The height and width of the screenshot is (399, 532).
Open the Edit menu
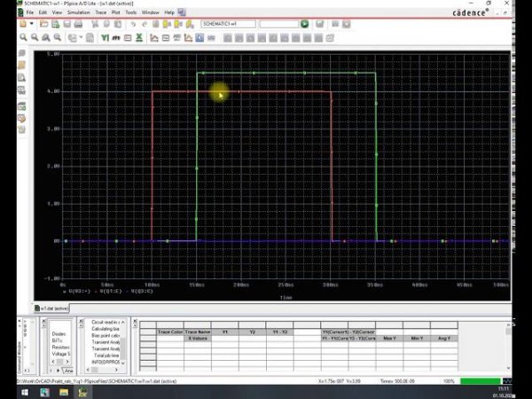pos(43,12)
